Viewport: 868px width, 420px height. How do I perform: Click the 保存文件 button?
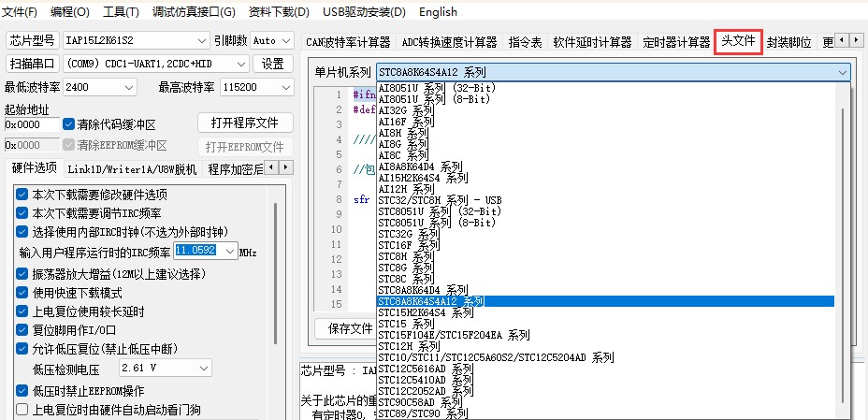click(x=351, y=328)
